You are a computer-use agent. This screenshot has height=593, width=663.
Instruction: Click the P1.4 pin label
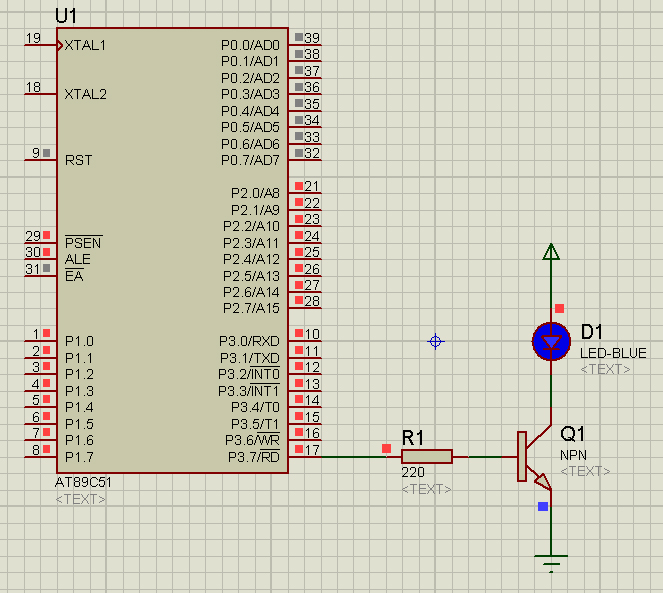79,407
